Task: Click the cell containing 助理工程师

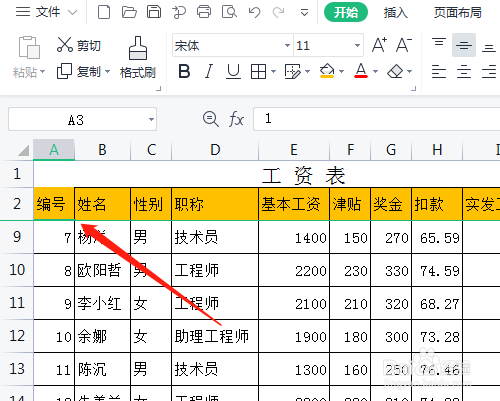Action: [215, 336]
